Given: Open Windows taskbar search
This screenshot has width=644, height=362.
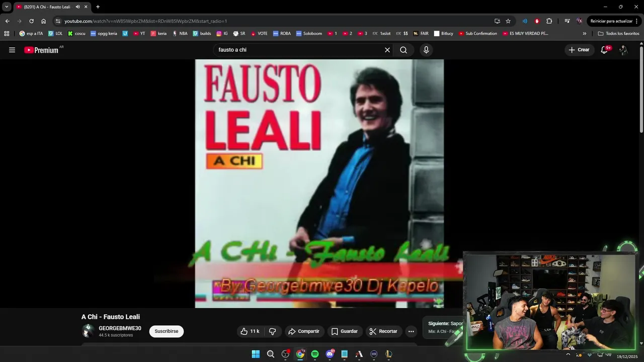Looking at the screenshot, I should pos(271,354).
